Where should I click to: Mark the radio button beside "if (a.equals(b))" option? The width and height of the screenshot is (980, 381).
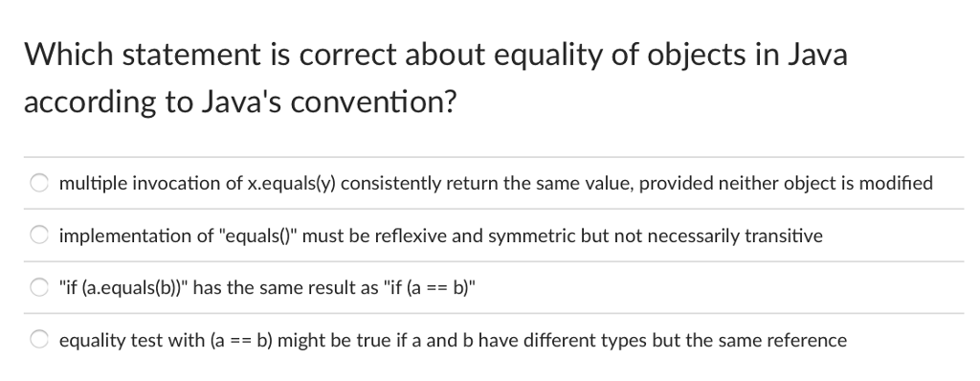point(39,288)
